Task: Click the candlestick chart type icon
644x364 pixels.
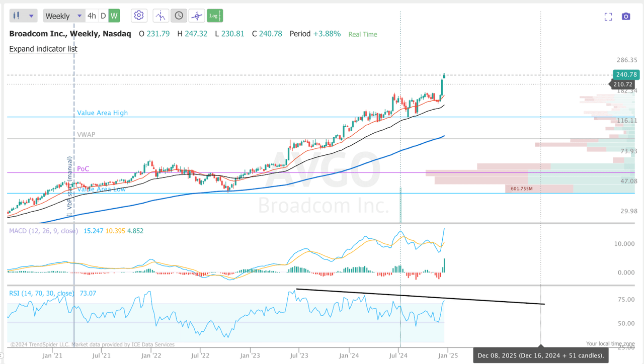Action: (x=16, y=16)
